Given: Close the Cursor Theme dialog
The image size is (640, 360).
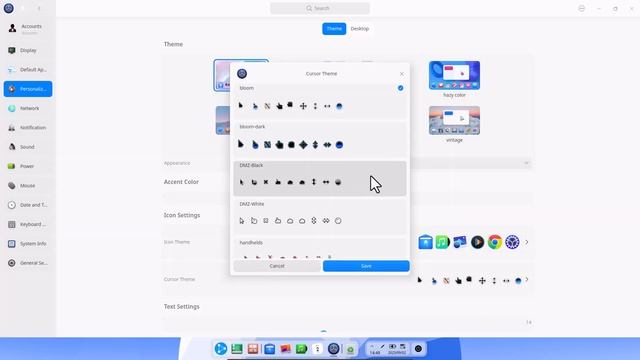Looking at the screenshot, I should pyautogui.click(x=402, y=74).
